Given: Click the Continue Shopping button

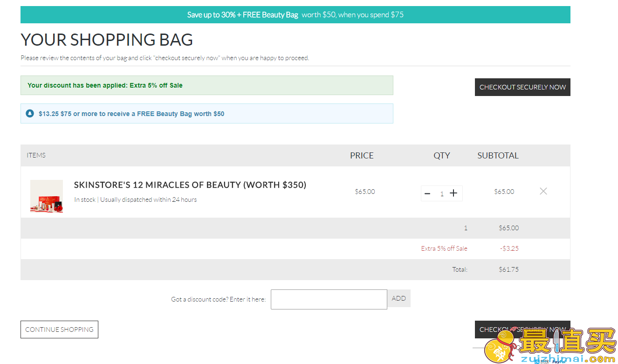Looking at the screenshot, I should click(59, 330).
